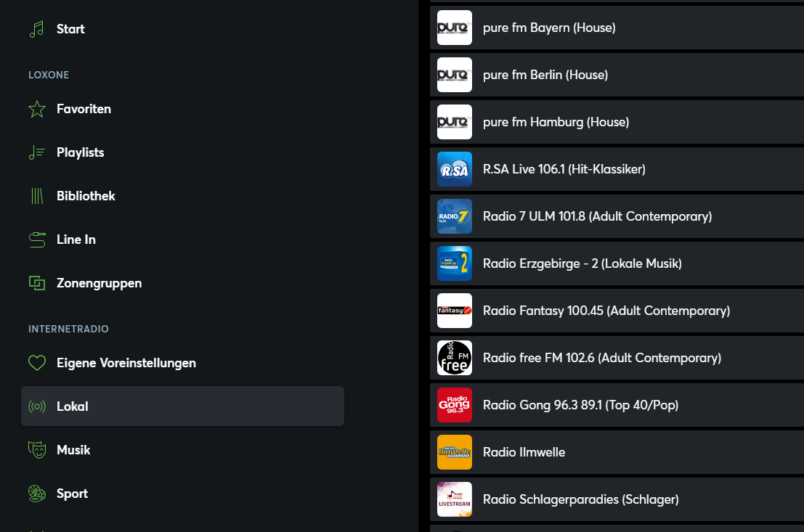Viewport: 804px width, 532px height.
Task: Click the Line In cable icon
Action: coord(37,240)
